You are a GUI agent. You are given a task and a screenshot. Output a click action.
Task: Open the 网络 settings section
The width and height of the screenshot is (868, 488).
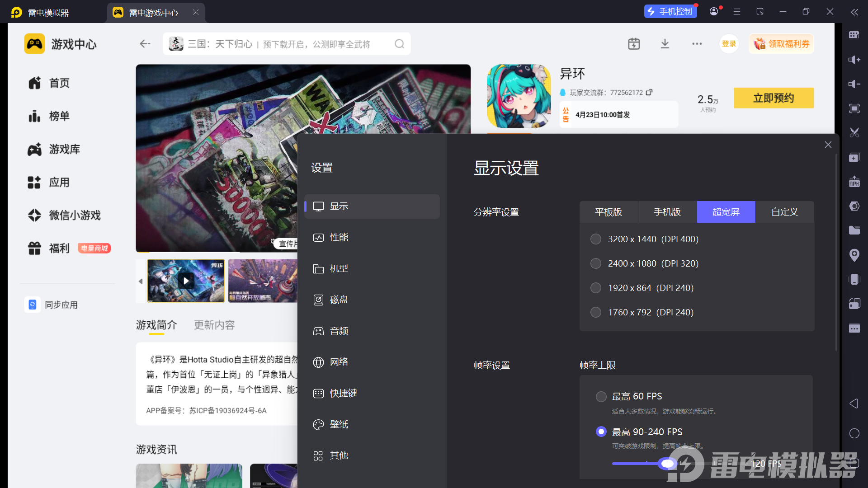(372, 362)
